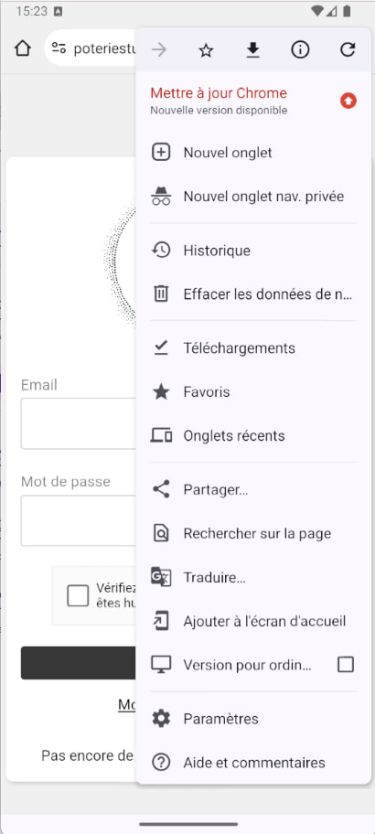The width and height of the screenshot is (375, 834).
Task: Open Nouvel onglet
Action: 253,153
